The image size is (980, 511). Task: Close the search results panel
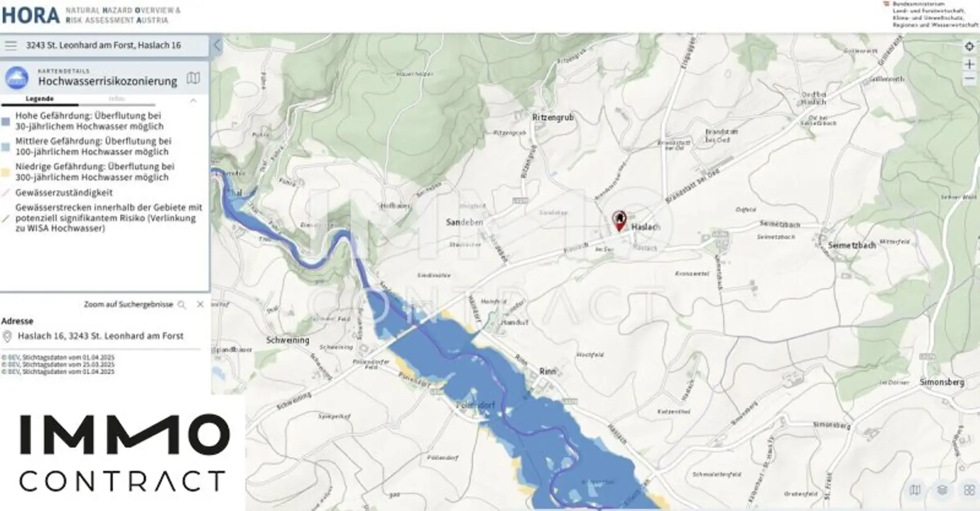200,304
